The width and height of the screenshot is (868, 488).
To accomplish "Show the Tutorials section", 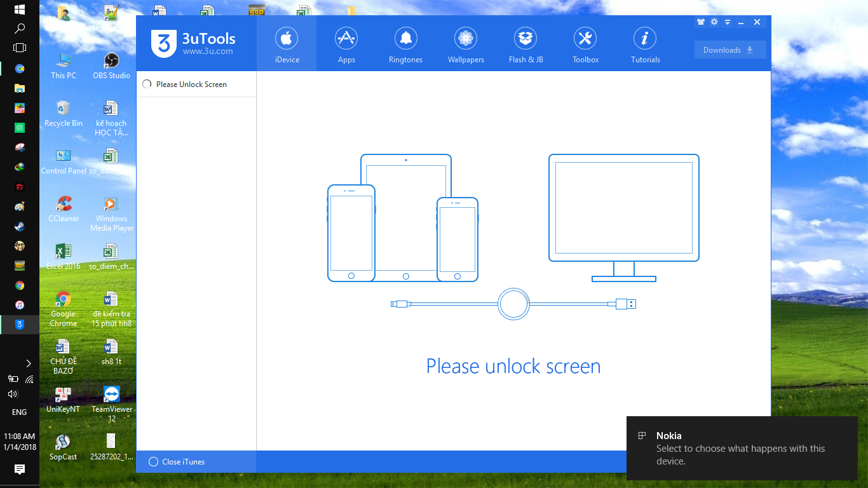I will 645,44.
